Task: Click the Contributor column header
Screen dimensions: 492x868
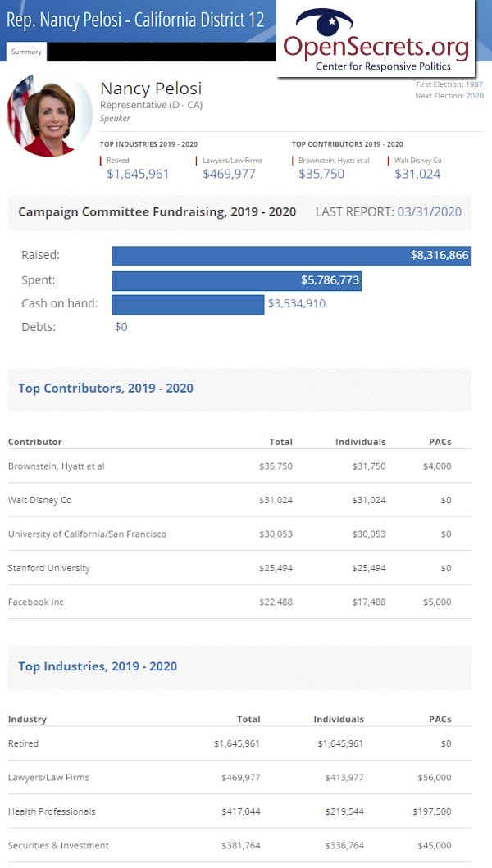Action: [35, 442]
